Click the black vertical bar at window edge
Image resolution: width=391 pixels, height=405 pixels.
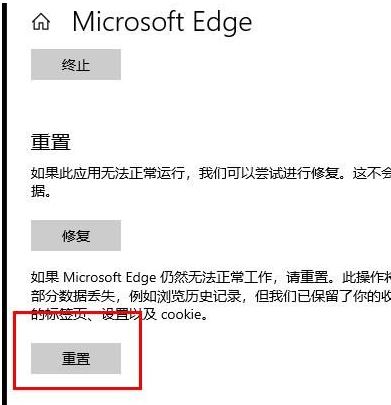tap(4, 202)
